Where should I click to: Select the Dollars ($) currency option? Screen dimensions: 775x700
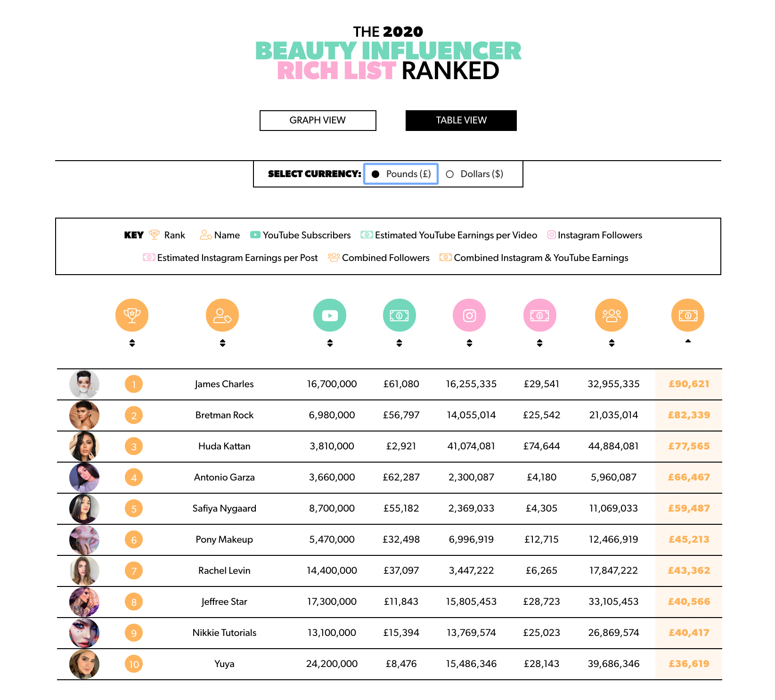[x=475, y=174]
